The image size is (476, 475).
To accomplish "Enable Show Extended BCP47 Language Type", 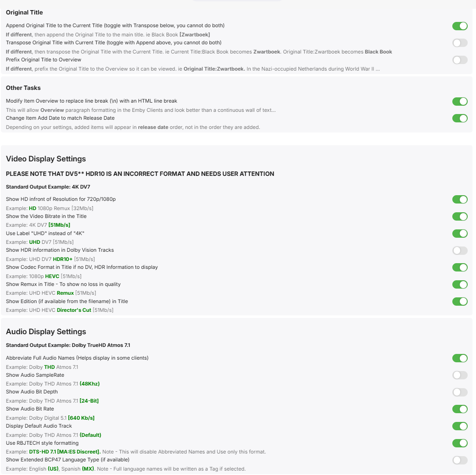I will [460, 460].
